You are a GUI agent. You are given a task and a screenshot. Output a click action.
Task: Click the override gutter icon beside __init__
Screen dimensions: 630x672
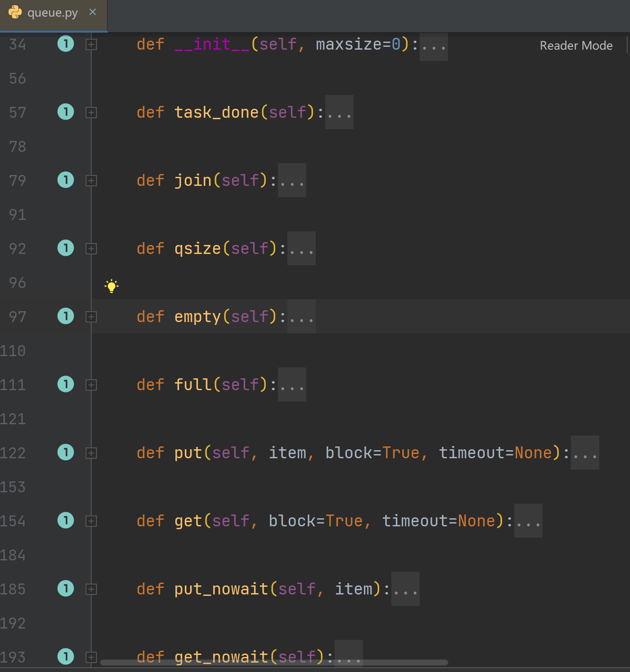[66, 44]
